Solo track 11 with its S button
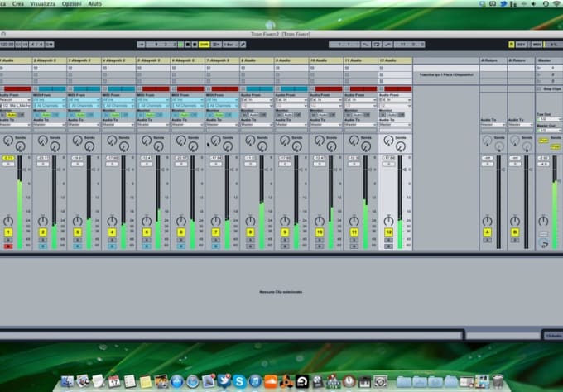Screen dimensions: 563x392 [354, 240]
